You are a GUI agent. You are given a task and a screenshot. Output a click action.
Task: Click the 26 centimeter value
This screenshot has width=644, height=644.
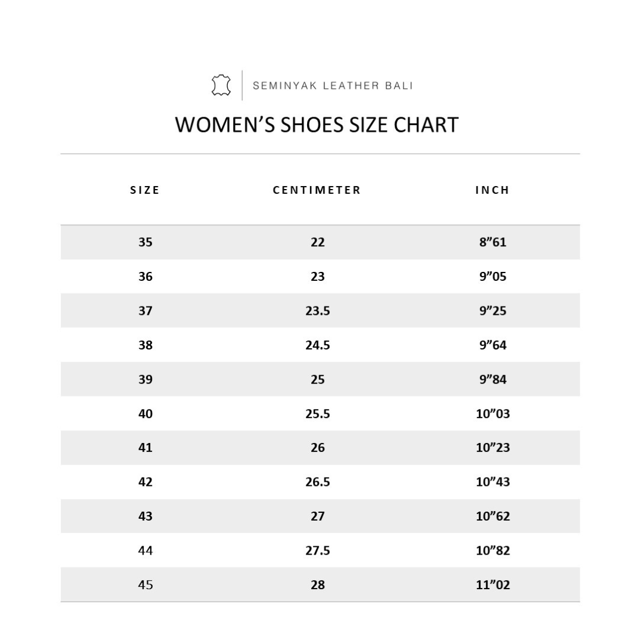317,448
